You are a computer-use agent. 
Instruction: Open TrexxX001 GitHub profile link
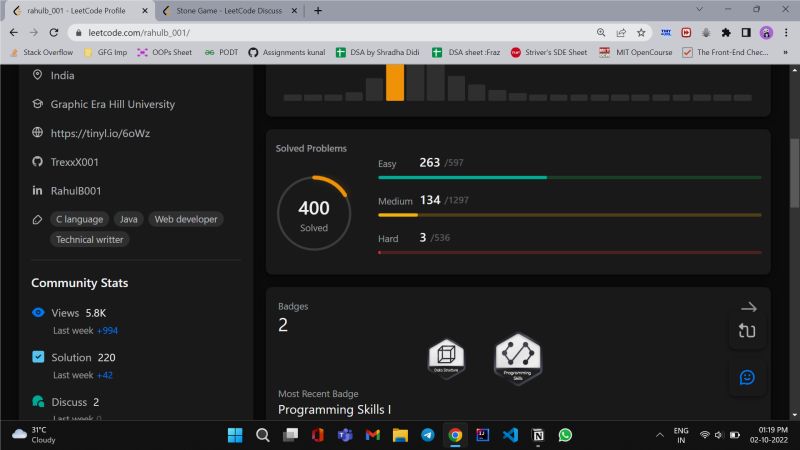(74, 162)
